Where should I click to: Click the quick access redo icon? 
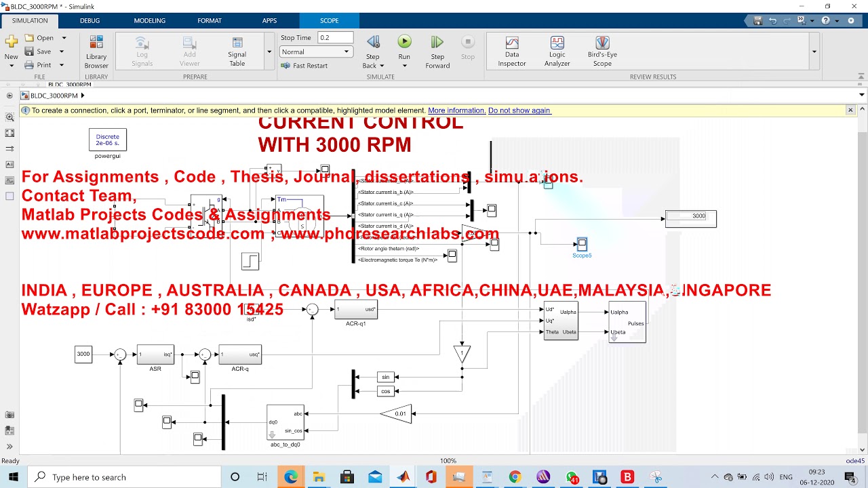787,21
